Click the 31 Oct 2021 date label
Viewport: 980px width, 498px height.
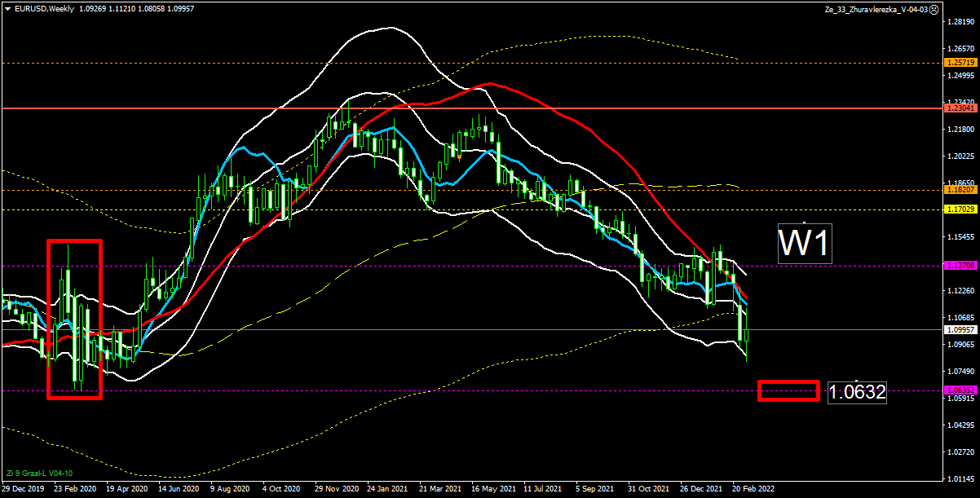648,489
